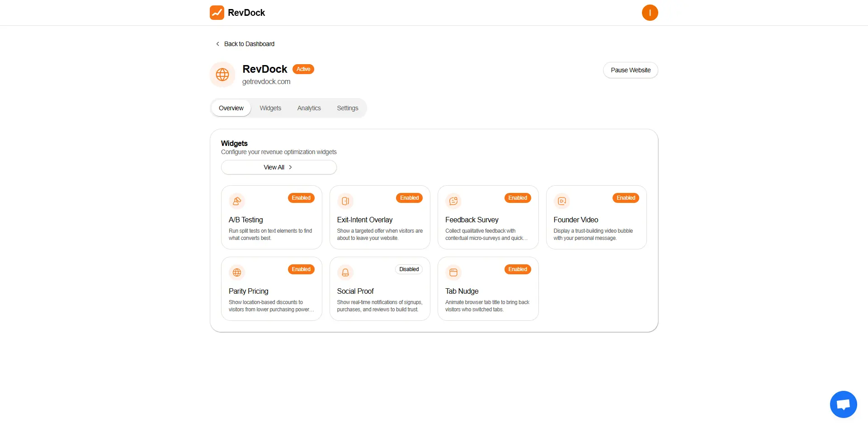Viewport: 868px width, 427px height.
Task: Switch to the Settings tab
Action: 347,108
